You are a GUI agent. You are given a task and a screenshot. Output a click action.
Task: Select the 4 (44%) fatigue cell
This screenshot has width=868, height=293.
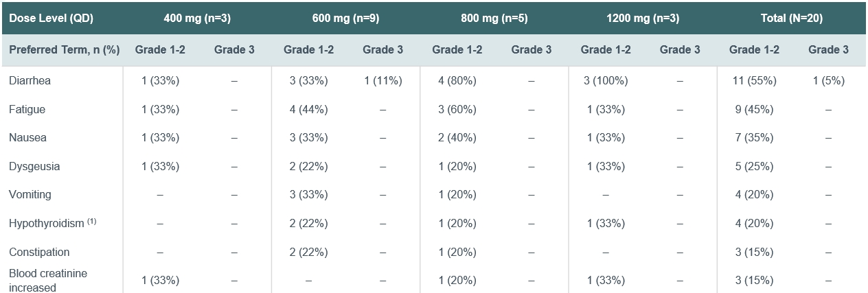308,109
